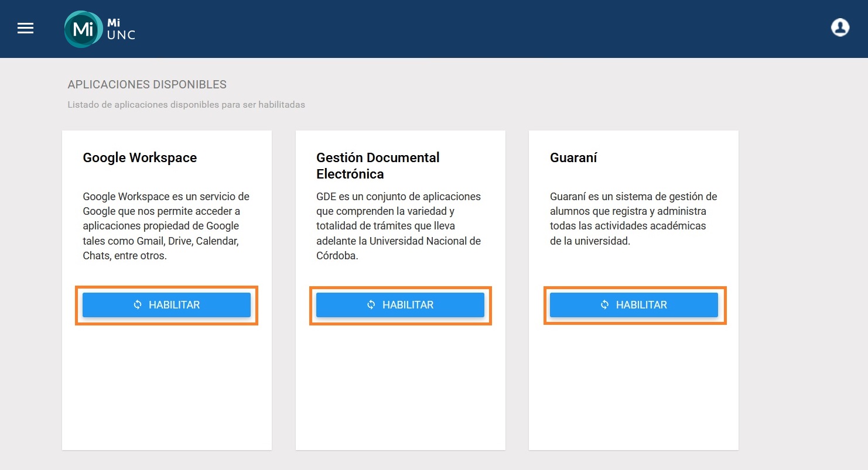Click the Guaraní description paragraph

click(634, 218)
